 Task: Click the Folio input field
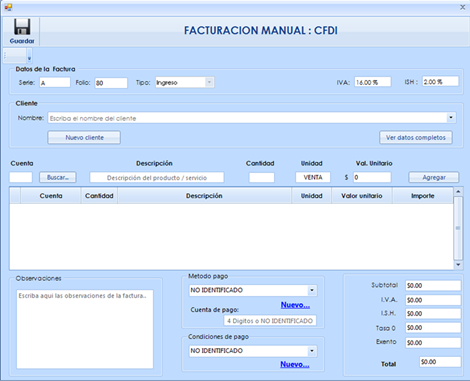(111, 83)
